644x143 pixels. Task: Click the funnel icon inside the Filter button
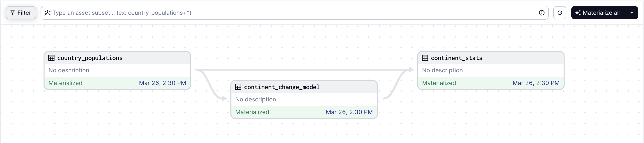click(13, 13)
